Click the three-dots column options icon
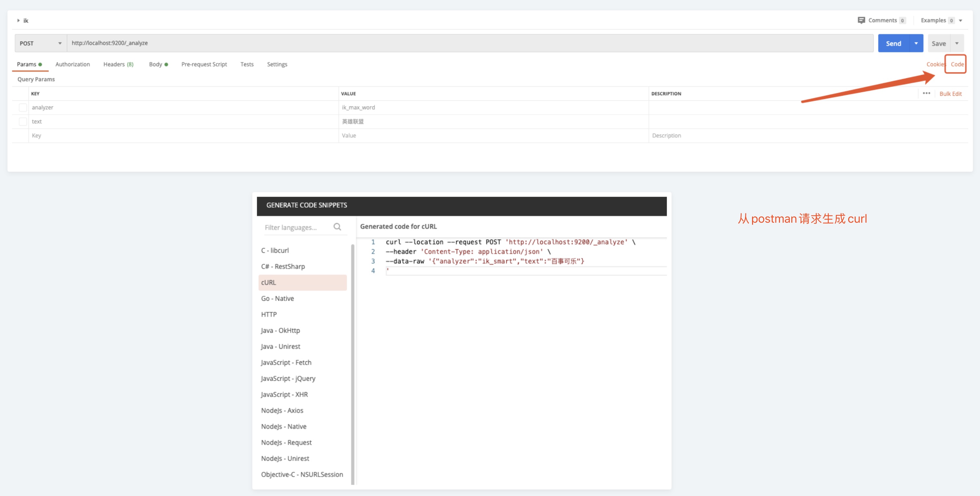This screenshot has height=496, width=980. pyautogui.click(x=926, y=93)
